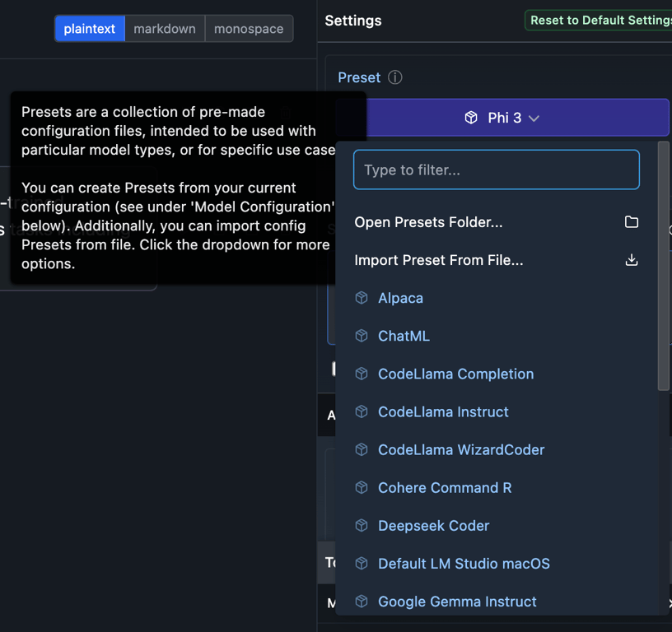This screenshot has width=672, height=632.
Task: Open Presets Folder from the list
Action: [428, 222]
